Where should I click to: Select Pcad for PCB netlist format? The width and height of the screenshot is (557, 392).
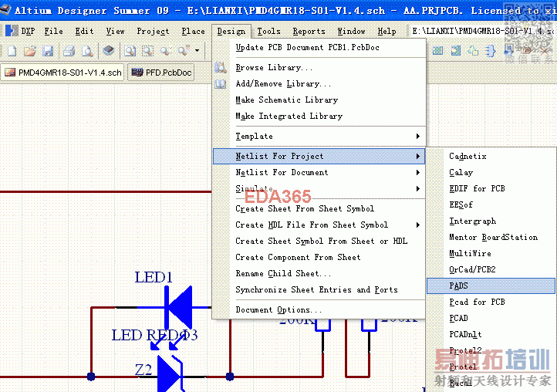pyautogui.click(x=491, y=302)
